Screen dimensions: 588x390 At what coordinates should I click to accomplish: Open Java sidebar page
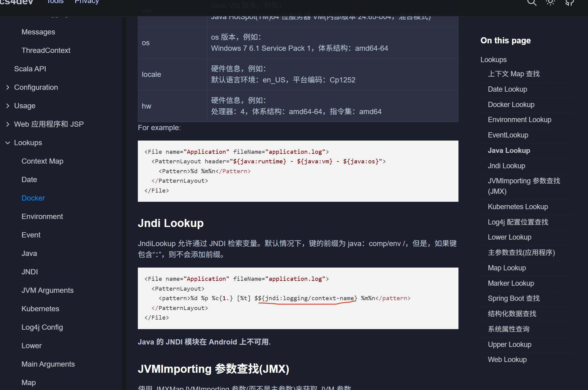[x=29, y=253]
